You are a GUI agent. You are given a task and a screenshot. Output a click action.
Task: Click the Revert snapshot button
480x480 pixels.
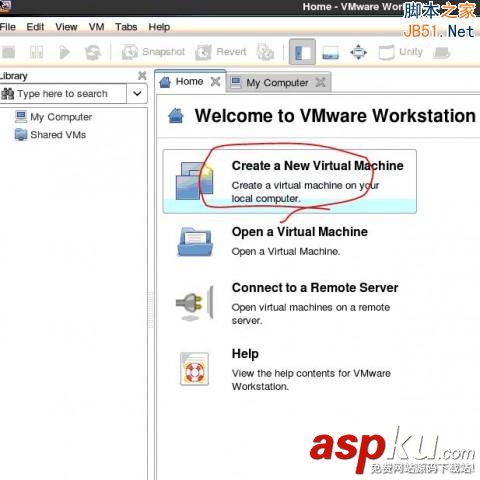[x=221, y=52]
